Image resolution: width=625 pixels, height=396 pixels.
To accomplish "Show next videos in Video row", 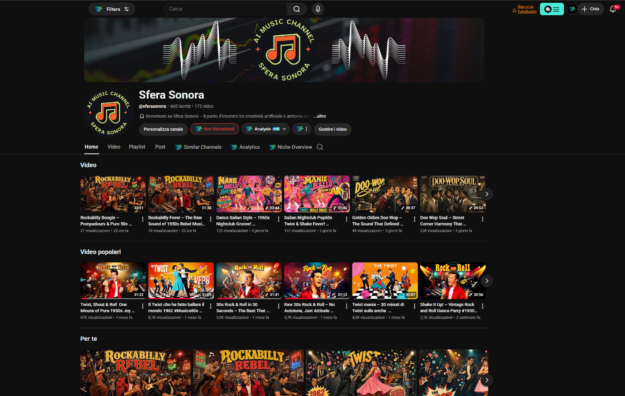I will pos(487,194).
